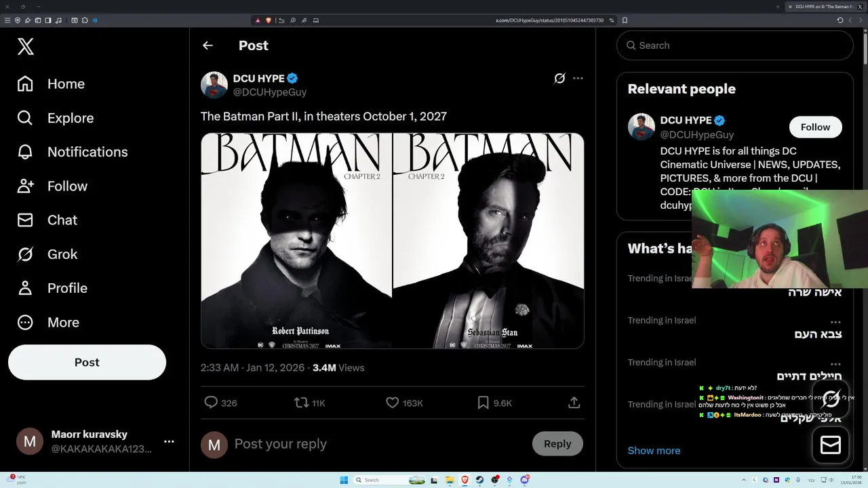Open Grok in sidebar

pos(47,254)
